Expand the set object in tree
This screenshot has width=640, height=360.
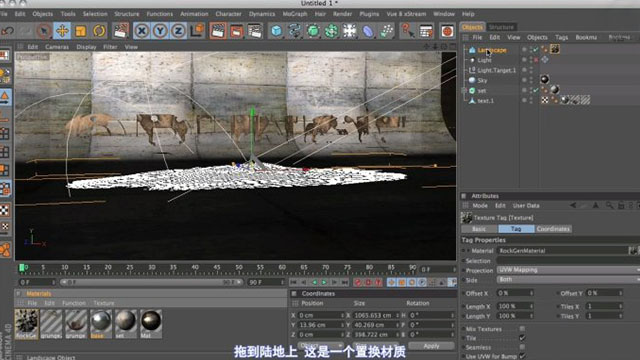click(x=464, y=90)
